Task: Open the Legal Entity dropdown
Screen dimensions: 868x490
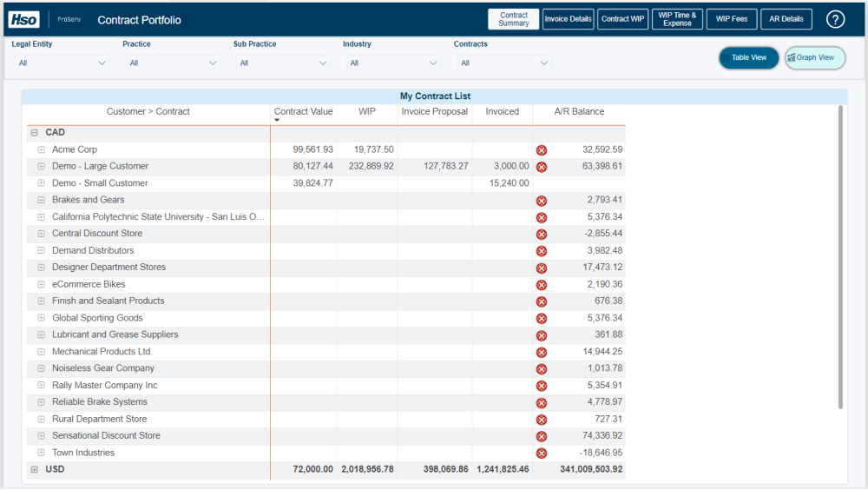Action: (62, 63)
